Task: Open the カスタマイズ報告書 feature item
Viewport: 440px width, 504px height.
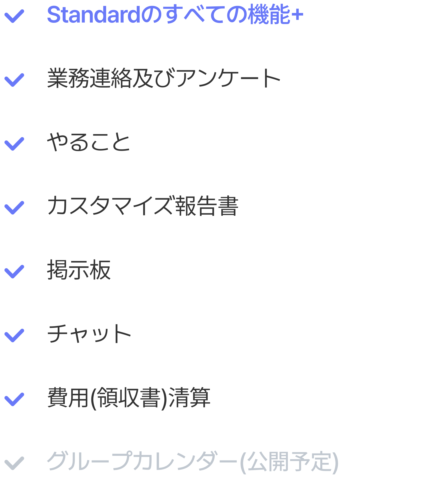Action: (x=143, y=206)
